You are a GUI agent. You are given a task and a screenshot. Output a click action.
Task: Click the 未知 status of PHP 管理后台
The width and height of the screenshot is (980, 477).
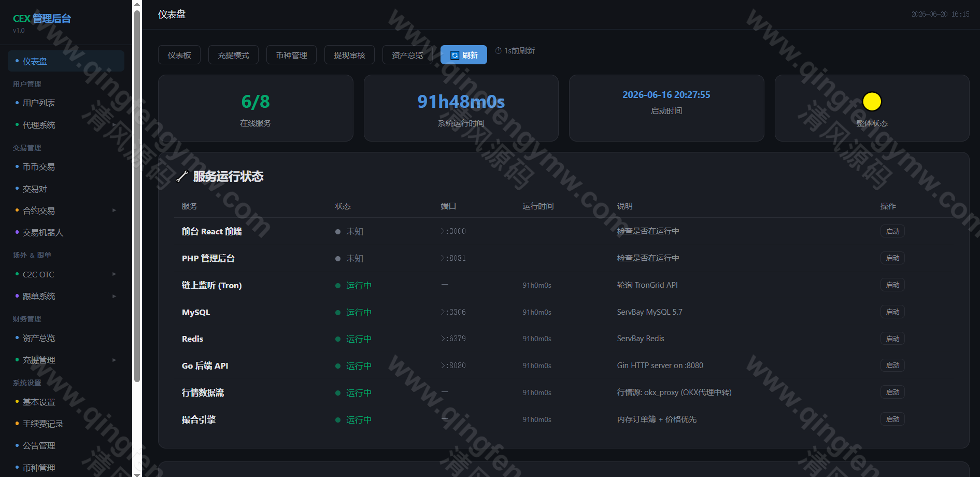354,259
